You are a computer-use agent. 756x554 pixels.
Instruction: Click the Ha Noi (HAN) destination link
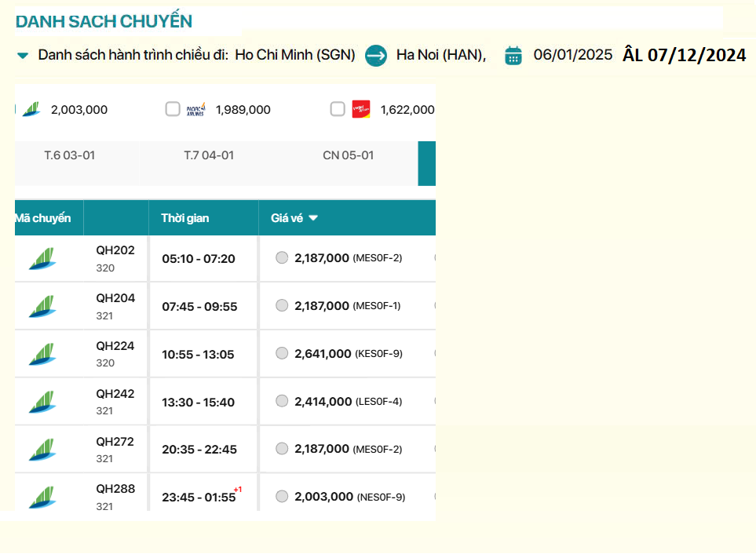pos(440,55)
